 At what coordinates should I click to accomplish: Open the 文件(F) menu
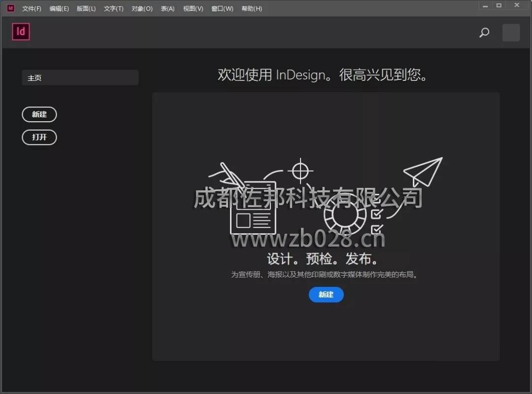(x=32, y=8)
